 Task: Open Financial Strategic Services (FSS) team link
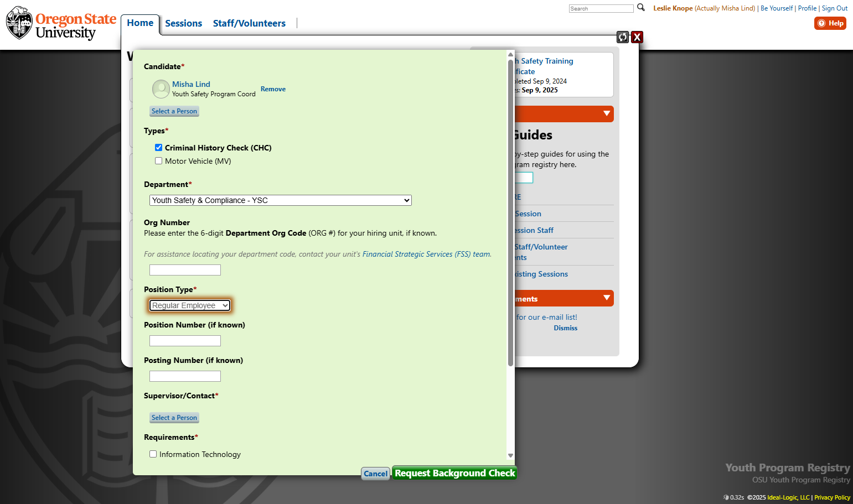[426, 254]
